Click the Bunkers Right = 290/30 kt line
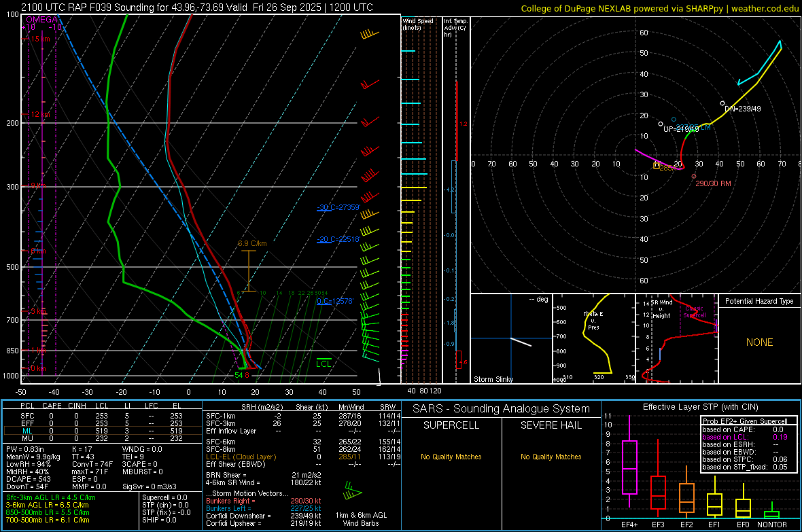Viewport: 802px width, 532px height. click(x=264, y=501)
